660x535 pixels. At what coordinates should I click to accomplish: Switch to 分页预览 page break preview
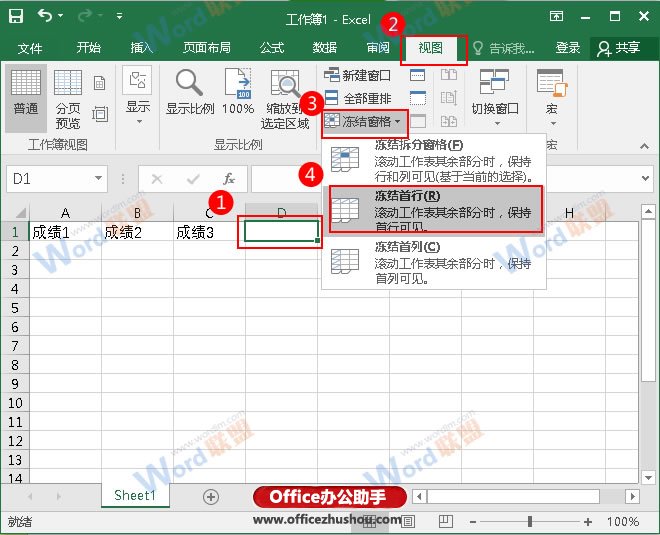[68, 99]
